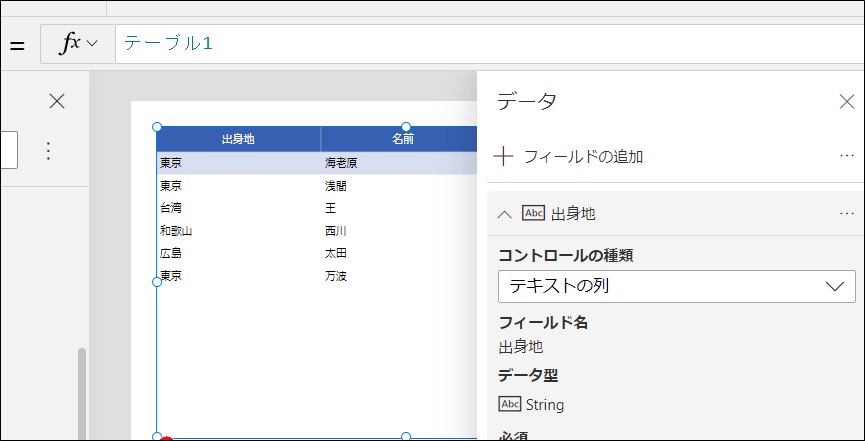Select the table cell 西川
The width and height of the screenshot is (865, 441).
click(x=336, y=231)
